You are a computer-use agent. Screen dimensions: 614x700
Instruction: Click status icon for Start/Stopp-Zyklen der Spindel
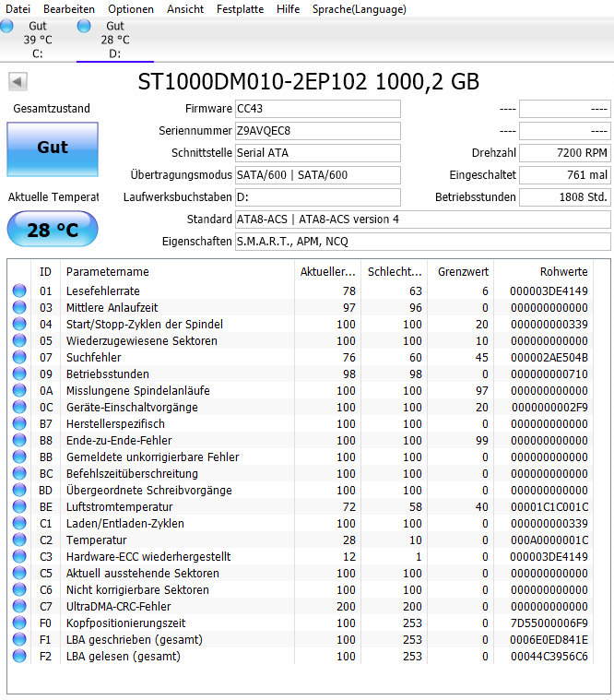click(19, 324)
